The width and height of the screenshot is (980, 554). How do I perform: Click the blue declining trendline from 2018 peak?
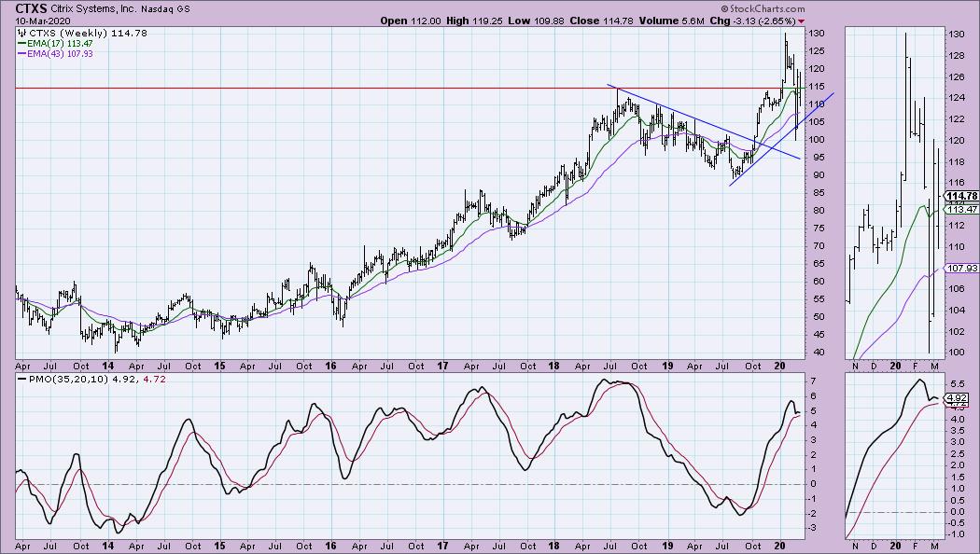704,121
